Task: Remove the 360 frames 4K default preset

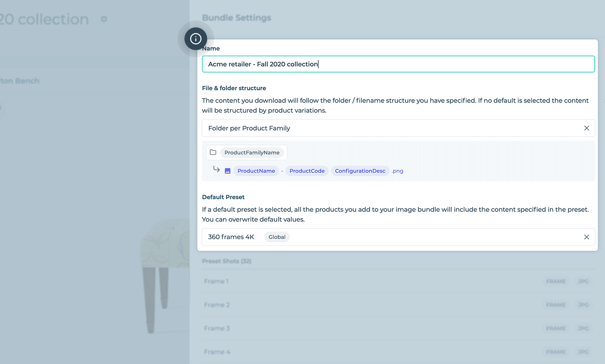Action: tap(586, 237)
